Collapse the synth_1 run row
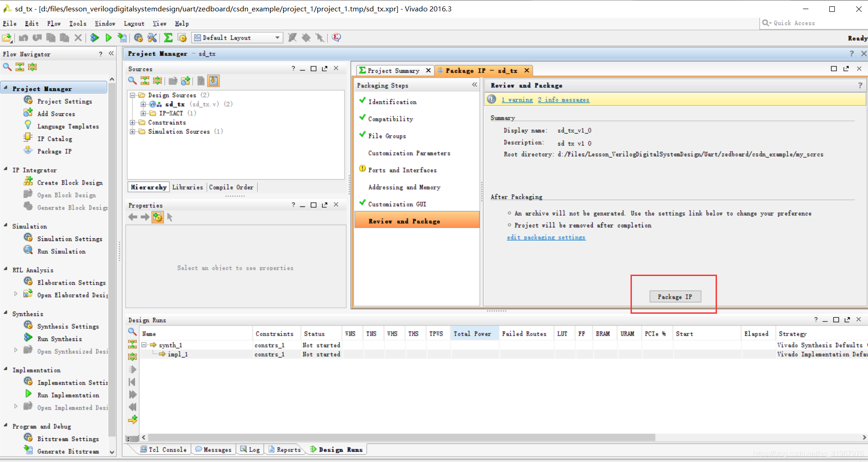This screenshot has height=462, width=868. [x=144, y=345]
